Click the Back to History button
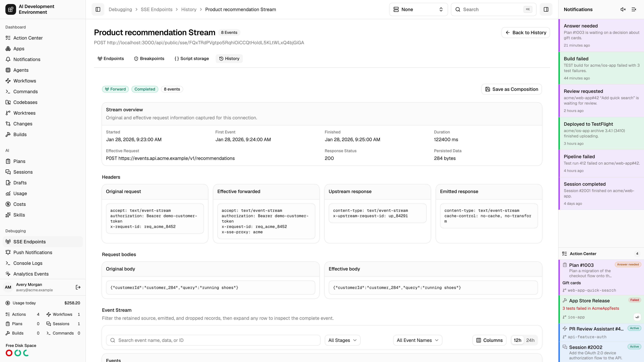Image resolution: width=644 pixels, height=362 pixels. 525,33
